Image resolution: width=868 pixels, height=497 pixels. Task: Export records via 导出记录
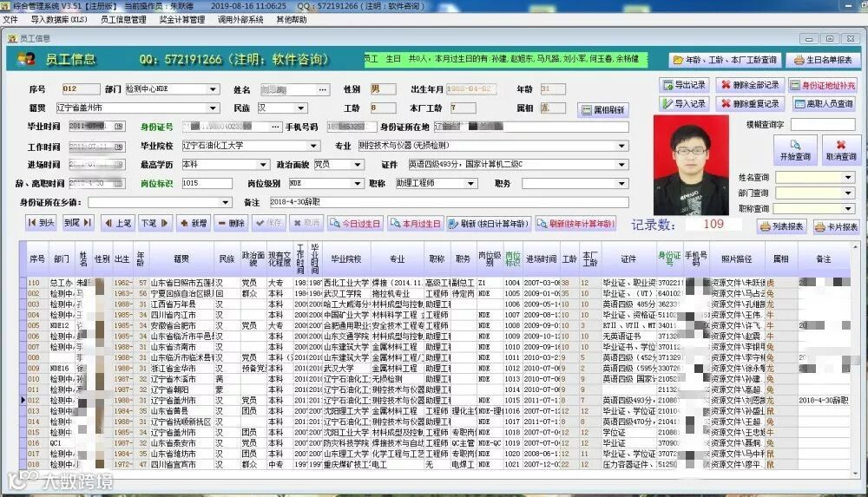pyautogui.click(x=684, y=85)
